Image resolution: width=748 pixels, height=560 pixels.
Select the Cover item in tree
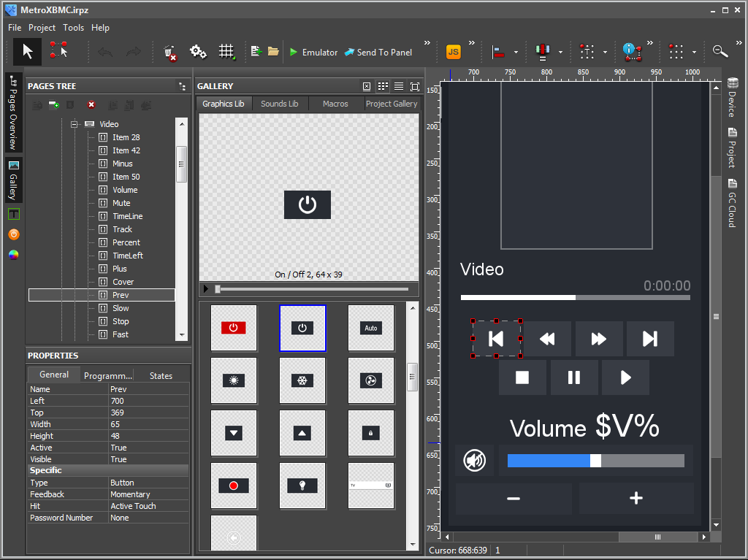point(123,282)
